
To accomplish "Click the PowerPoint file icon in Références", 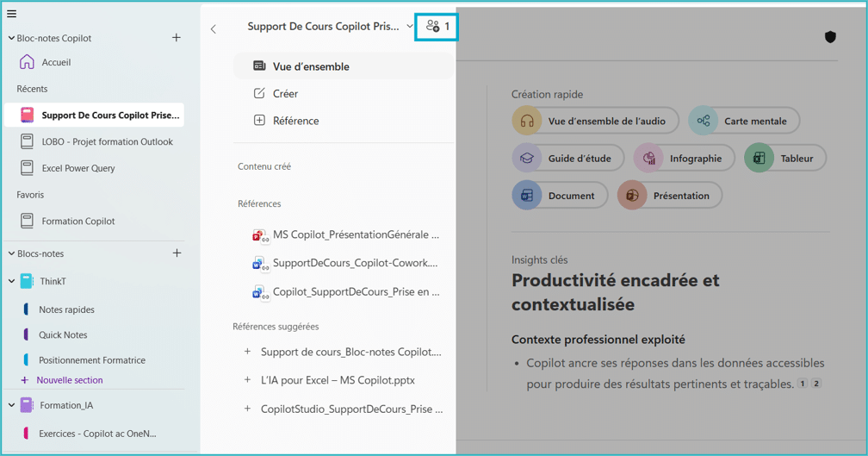I will 260,235.
